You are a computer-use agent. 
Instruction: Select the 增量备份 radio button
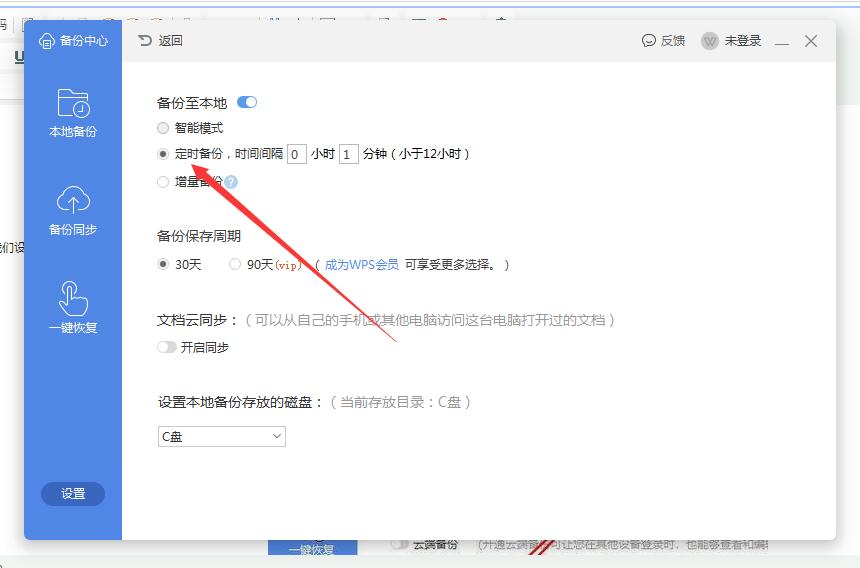click(x=163, y=182)
